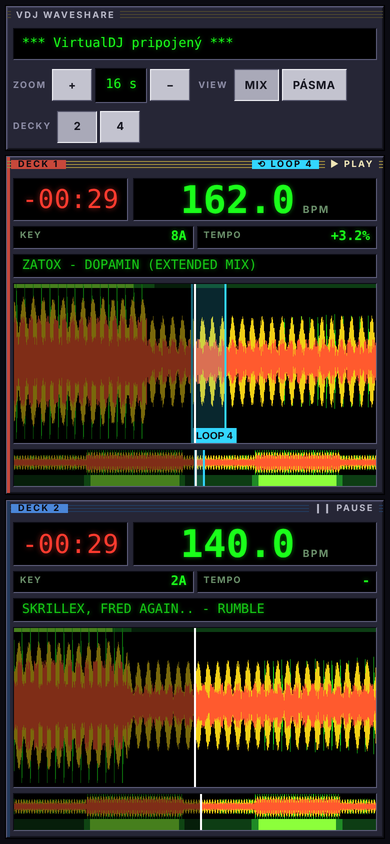390x844 pixels.
Task: Zoom in with the plus button
Action: click(72, 85)
